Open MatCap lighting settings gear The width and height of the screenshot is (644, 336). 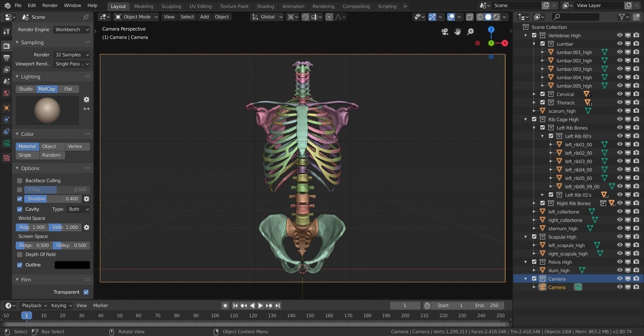pos(87,100)
